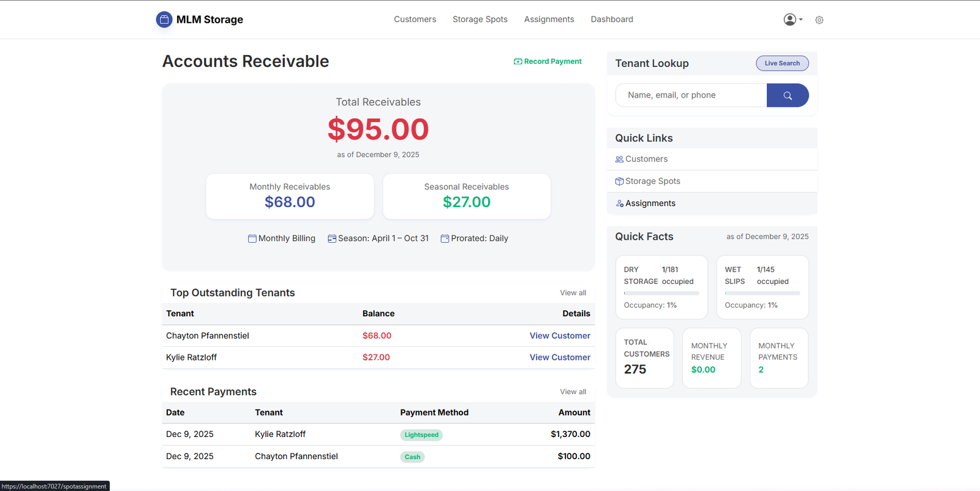This screenshot has height=491, width=980.
Task: Open the Customers nav menu item
Action: click(x=415, y=20)
